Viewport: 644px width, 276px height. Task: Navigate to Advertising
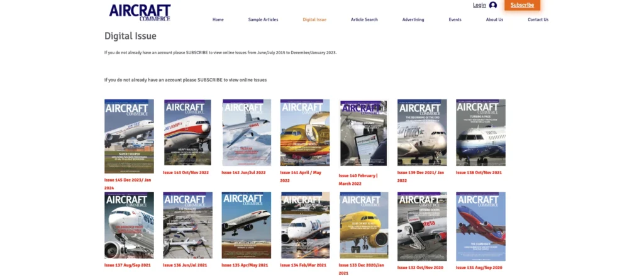413,19
